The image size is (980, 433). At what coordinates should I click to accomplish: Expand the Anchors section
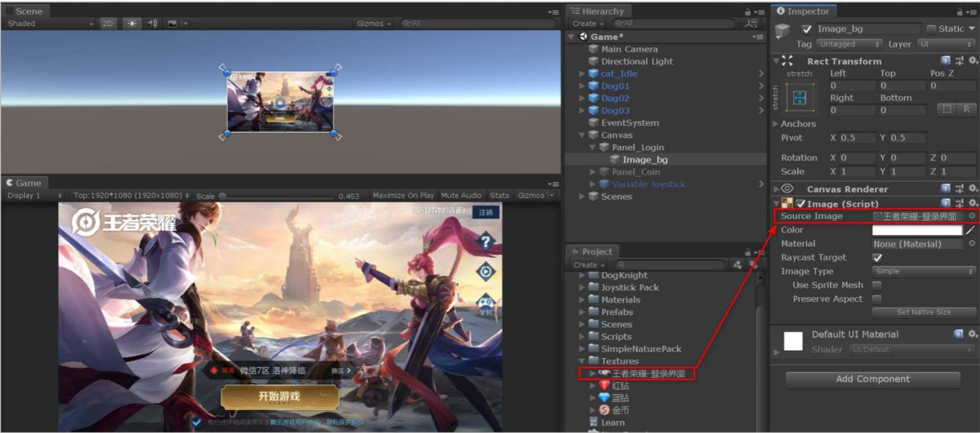click(x=775, y=124)
